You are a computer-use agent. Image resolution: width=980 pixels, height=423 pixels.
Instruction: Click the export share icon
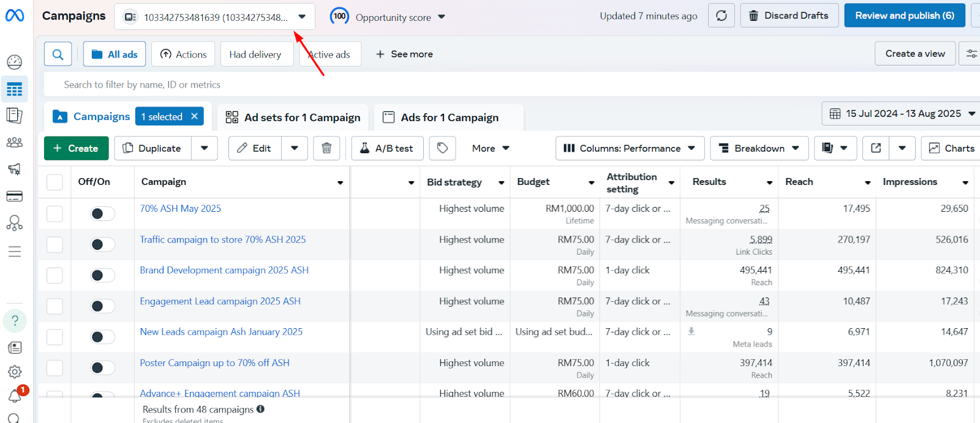pos(876,148)
